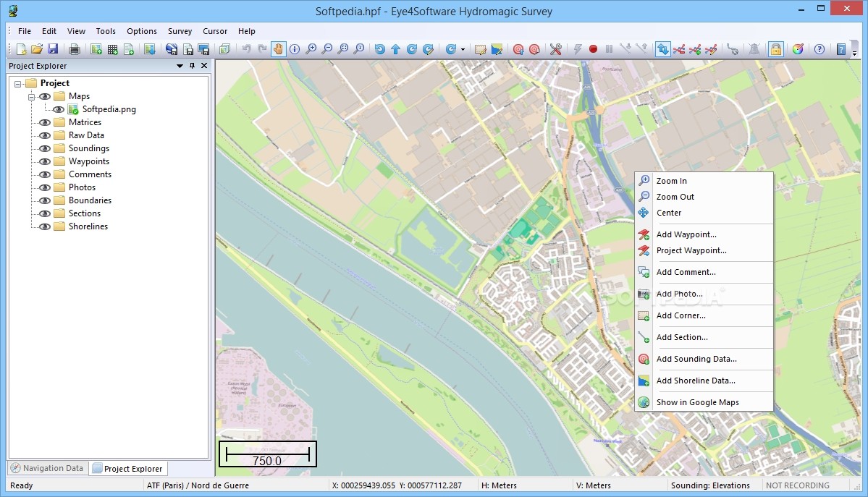Collapse the Maps folder node
The image size is (868, 497).
click(x=32, y=97)
